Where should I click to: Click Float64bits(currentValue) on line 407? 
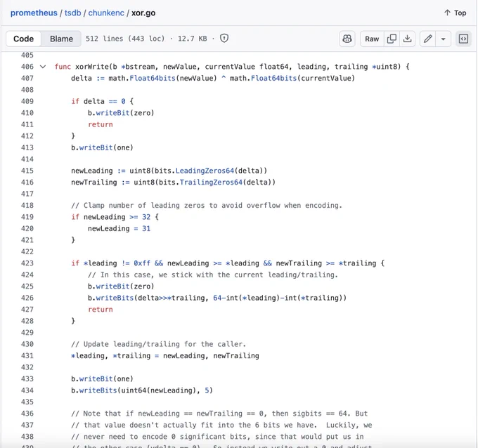pos(303,78)
